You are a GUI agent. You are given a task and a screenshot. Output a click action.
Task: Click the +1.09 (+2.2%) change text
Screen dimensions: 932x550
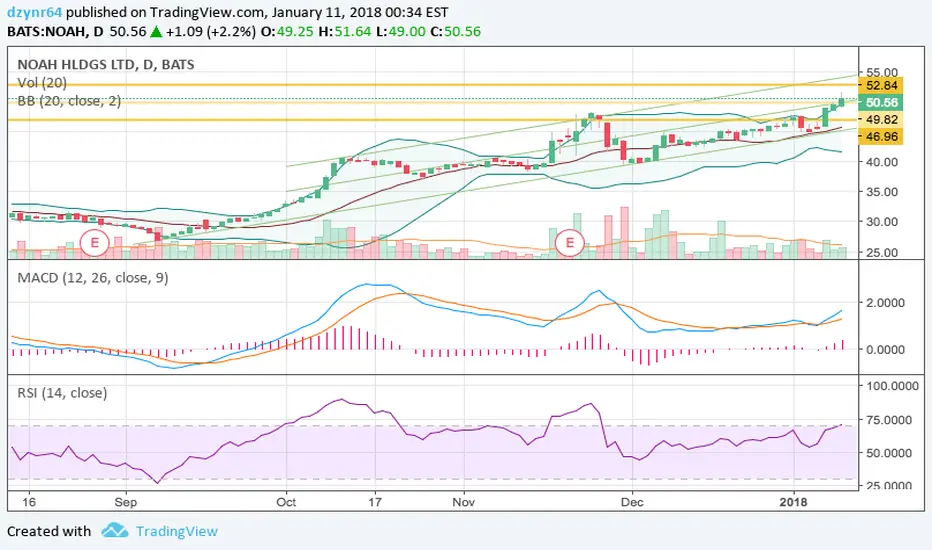tap(211, 32)
